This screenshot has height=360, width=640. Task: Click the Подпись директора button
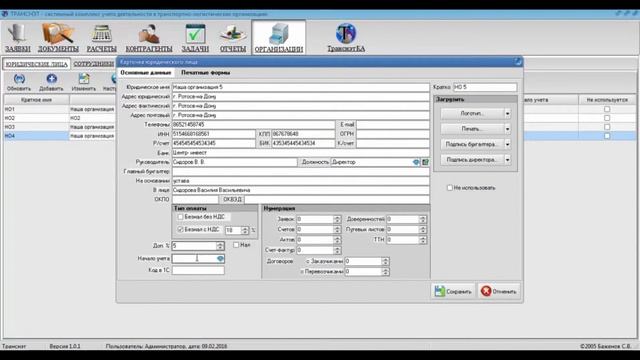(472, 160)
